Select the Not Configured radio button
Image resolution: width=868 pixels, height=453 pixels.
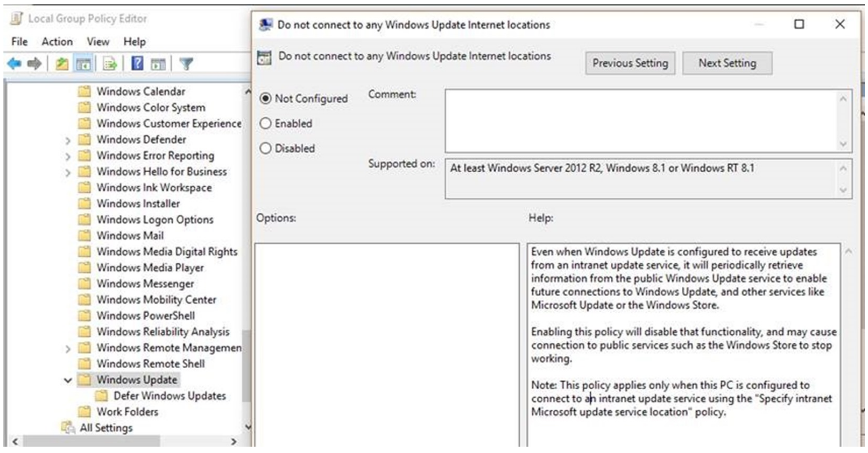(265, 99)
